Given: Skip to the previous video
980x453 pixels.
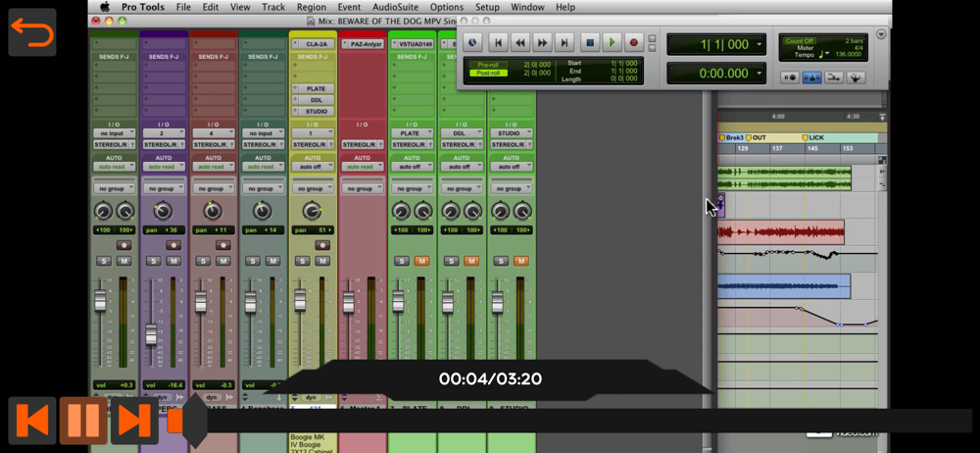Looking at the screenshot, I should point(32,421).
